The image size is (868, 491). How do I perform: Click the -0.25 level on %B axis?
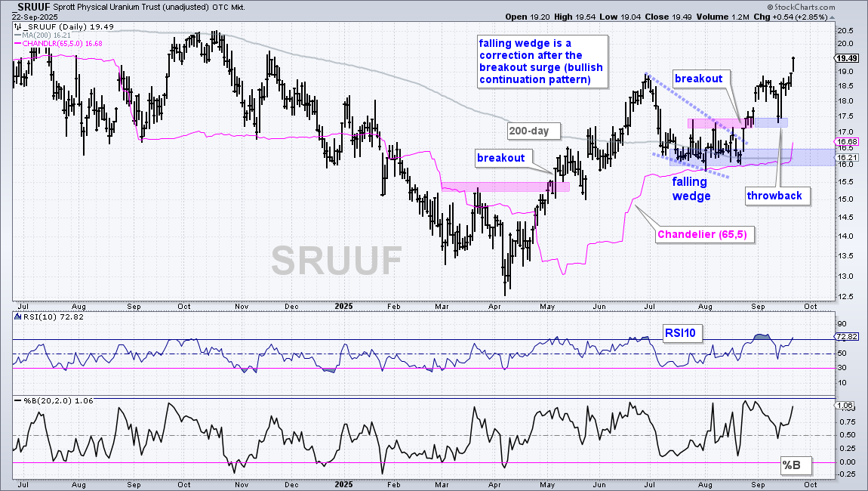pos(845,474)
